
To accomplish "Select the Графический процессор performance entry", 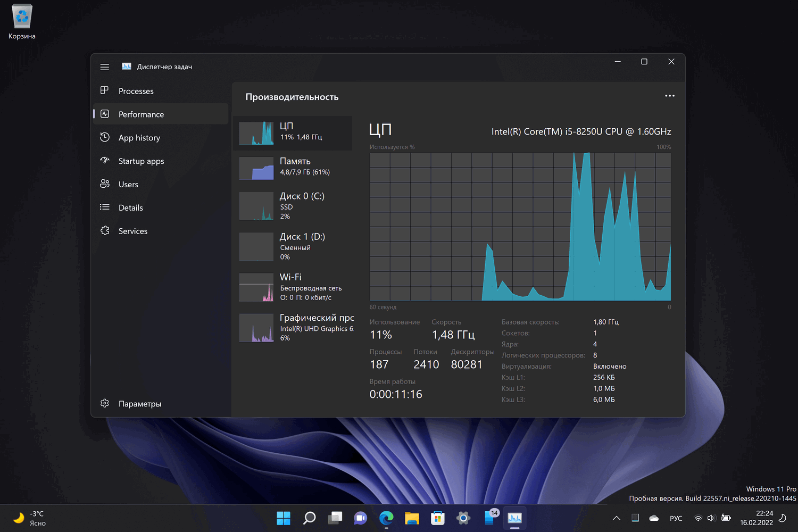I will (293, 327).
